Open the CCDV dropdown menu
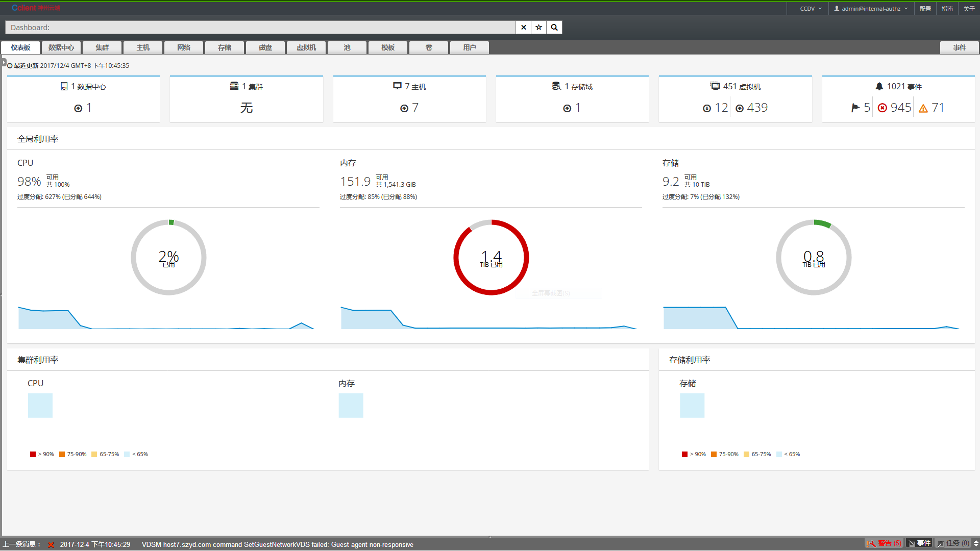 pyautogui.click(x=811, y=9)
